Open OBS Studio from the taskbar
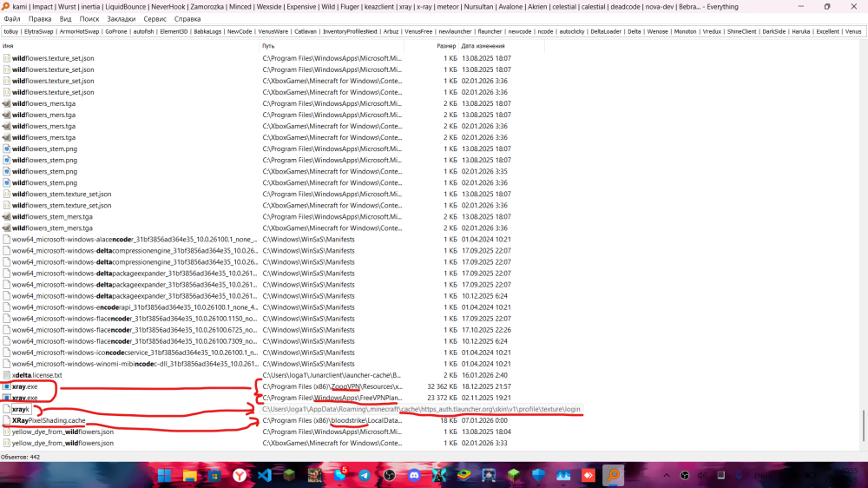This screenshot has width=868, height=488. [x=389, y=475]
